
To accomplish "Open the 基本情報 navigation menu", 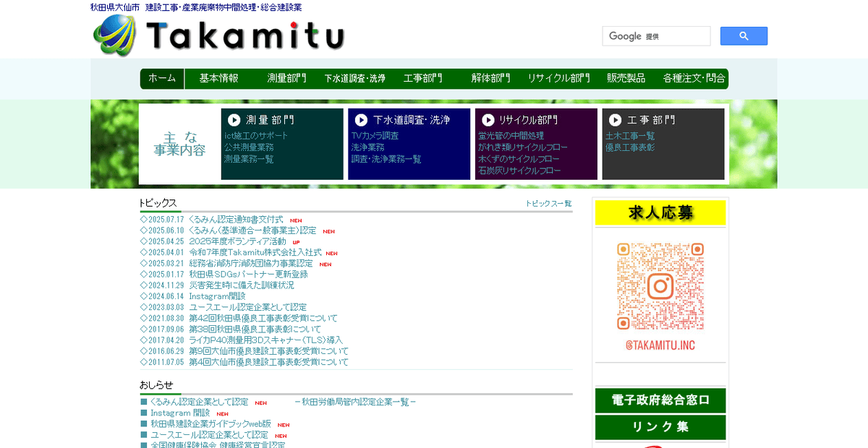I will coord(219,79).
